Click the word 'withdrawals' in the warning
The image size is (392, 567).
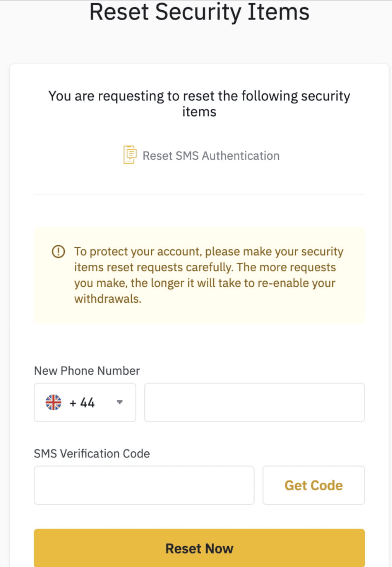pos(107,299)
